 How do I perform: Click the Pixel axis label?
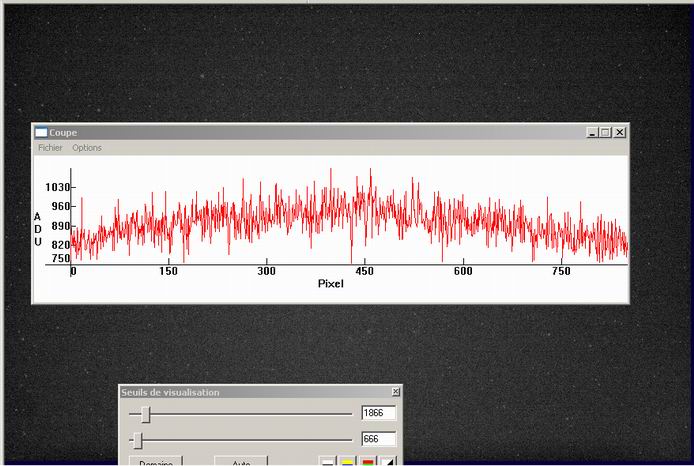pyautogui.click(x=331, y=284)
